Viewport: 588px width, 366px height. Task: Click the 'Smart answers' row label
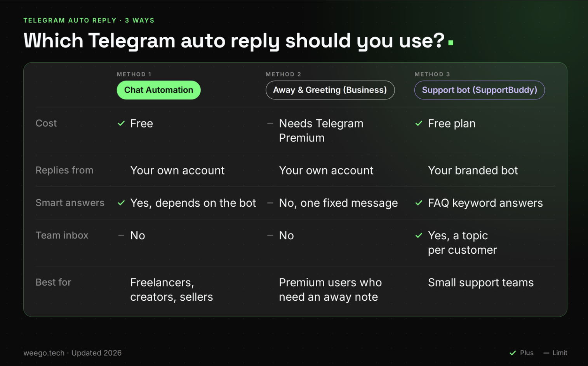tap(70, 203)
